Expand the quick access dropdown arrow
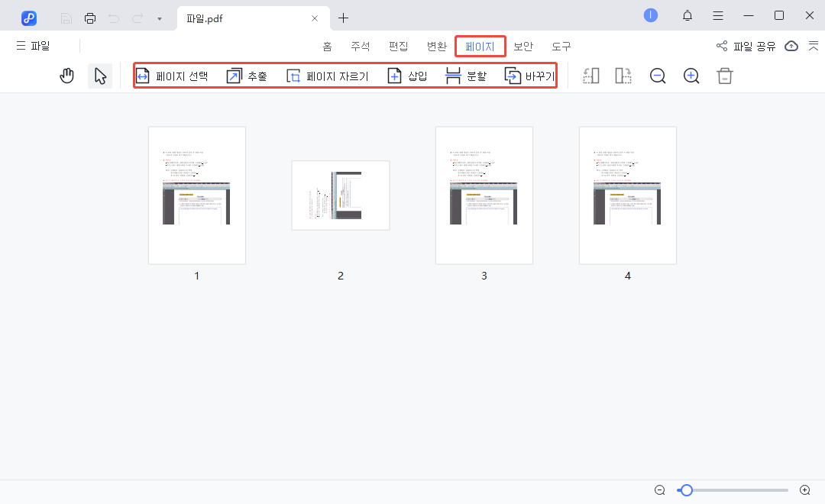 pos(160,19)
